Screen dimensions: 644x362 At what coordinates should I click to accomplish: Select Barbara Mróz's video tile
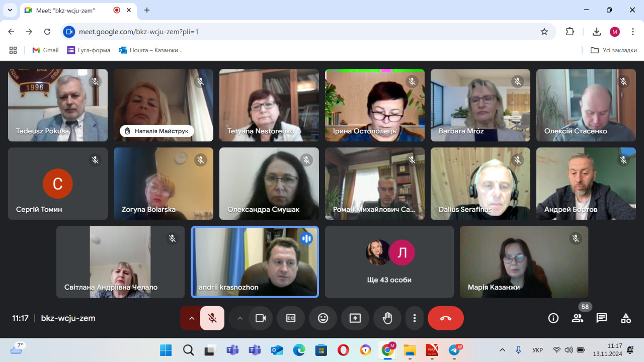pyautogui.click(x=480, y=105)
